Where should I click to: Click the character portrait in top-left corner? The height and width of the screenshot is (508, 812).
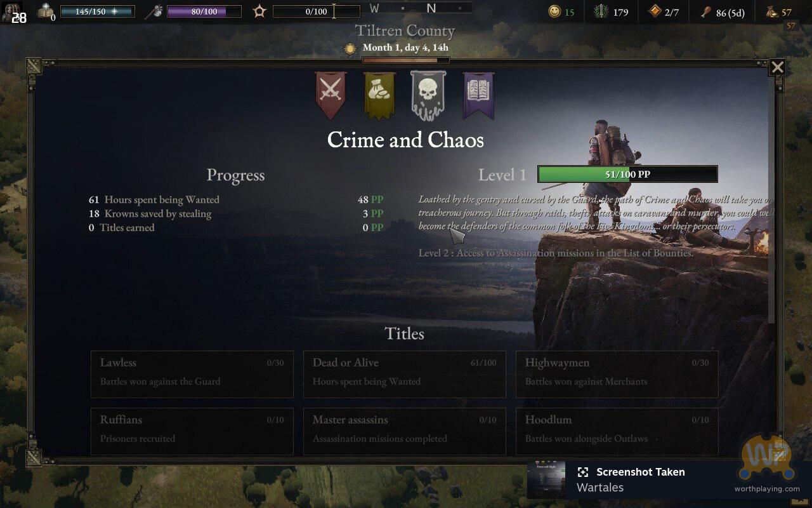tap(13, 12)
